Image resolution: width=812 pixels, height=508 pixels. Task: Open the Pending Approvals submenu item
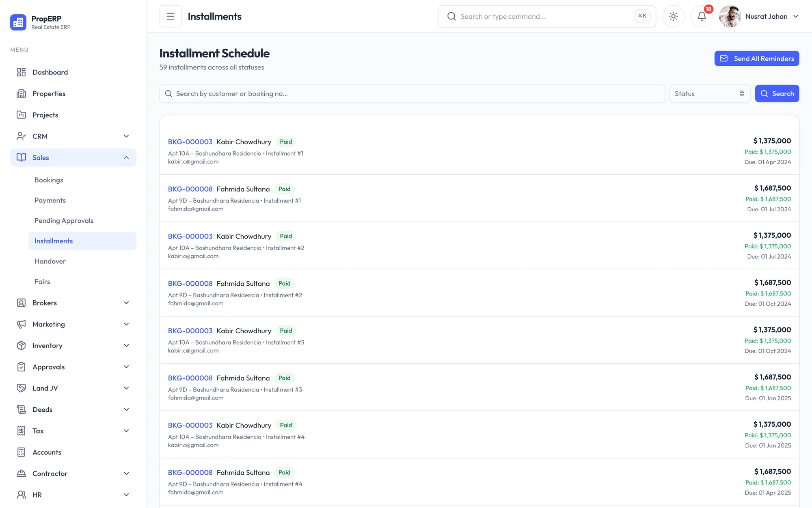[x=82, y=221]
